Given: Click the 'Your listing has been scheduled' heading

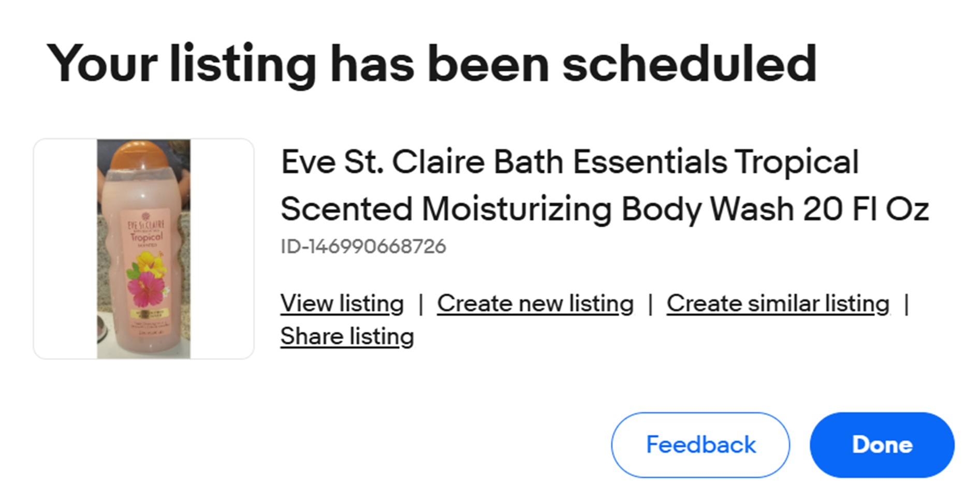Looking at the screenshot, I should click(x=431, y=64).
